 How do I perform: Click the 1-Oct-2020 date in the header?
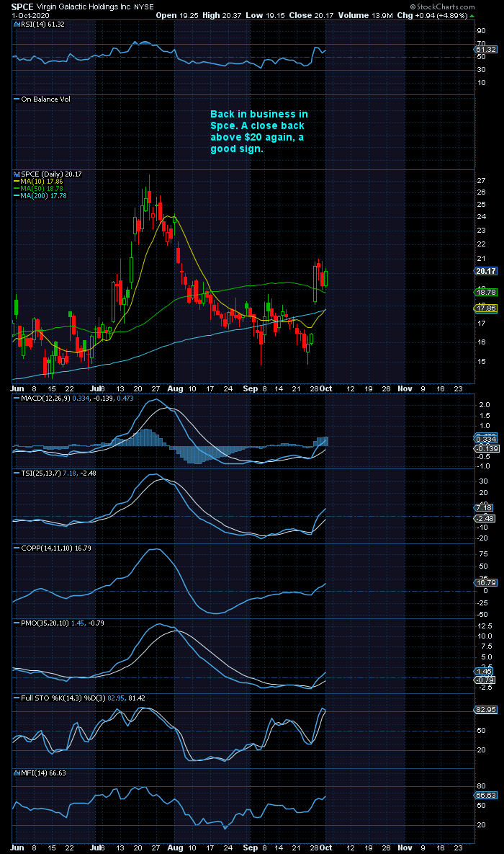click(30, 15)
